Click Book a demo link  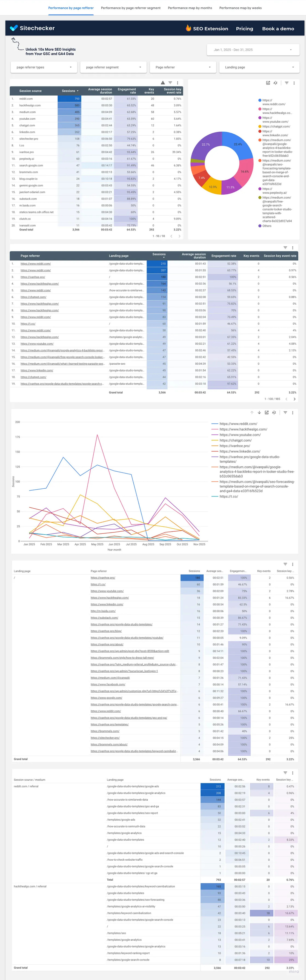click(x=278, y=28)
